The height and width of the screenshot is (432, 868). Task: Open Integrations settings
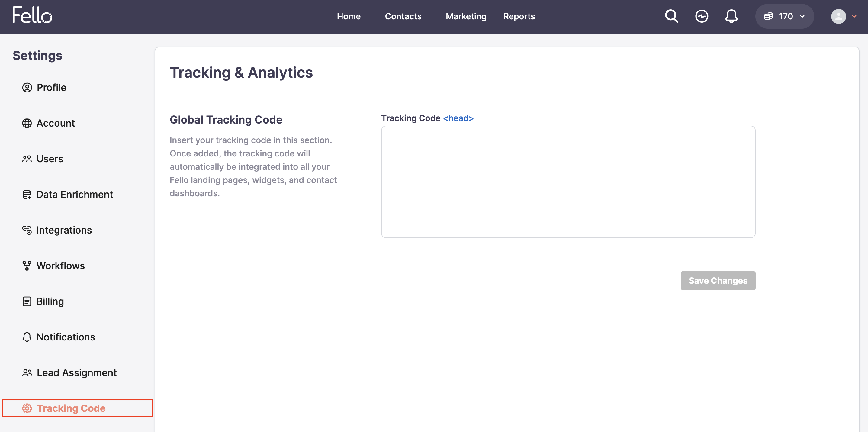pyautogui.click(x=64, y=230)
